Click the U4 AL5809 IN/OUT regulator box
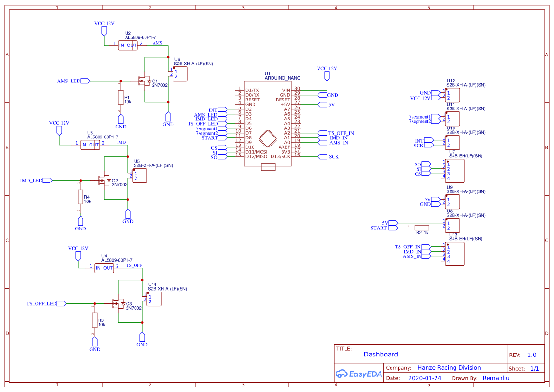The image size is (554, 392). tap(104, 268)
